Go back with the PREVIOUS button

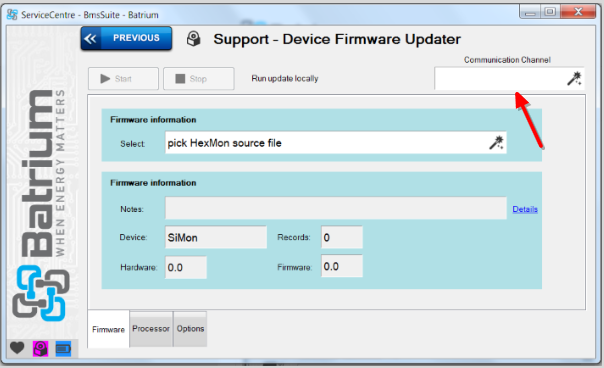[x=126, y=38]
